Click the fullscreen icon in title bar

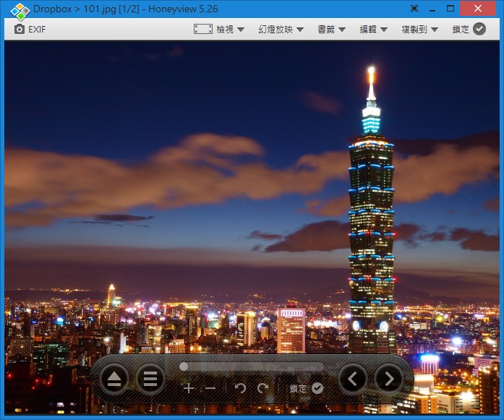[x=414, y=9]
